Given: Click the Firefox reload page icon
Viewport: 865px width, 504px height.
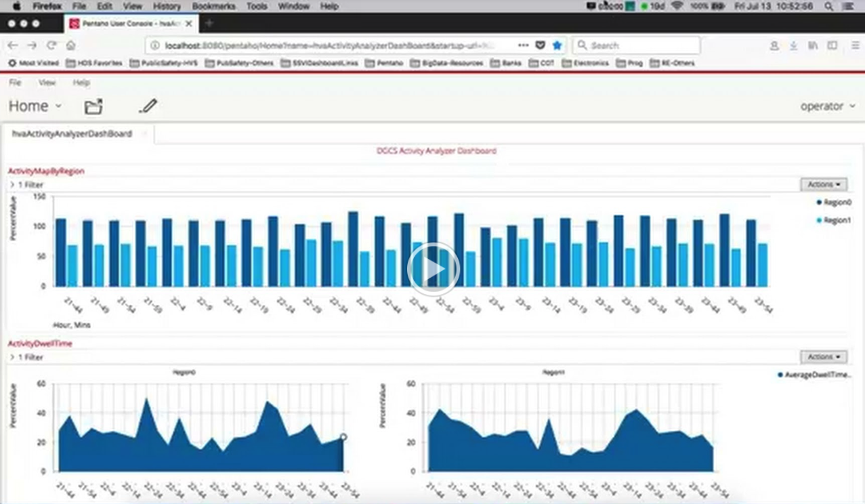Looking at the screenshot, I should click(51, 45).
